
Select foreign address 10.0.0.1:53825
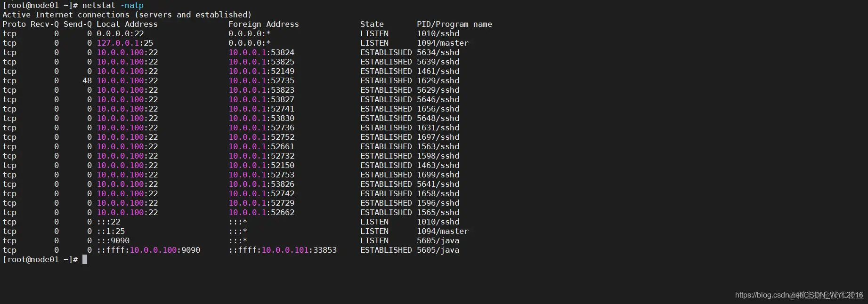(261, 62)
